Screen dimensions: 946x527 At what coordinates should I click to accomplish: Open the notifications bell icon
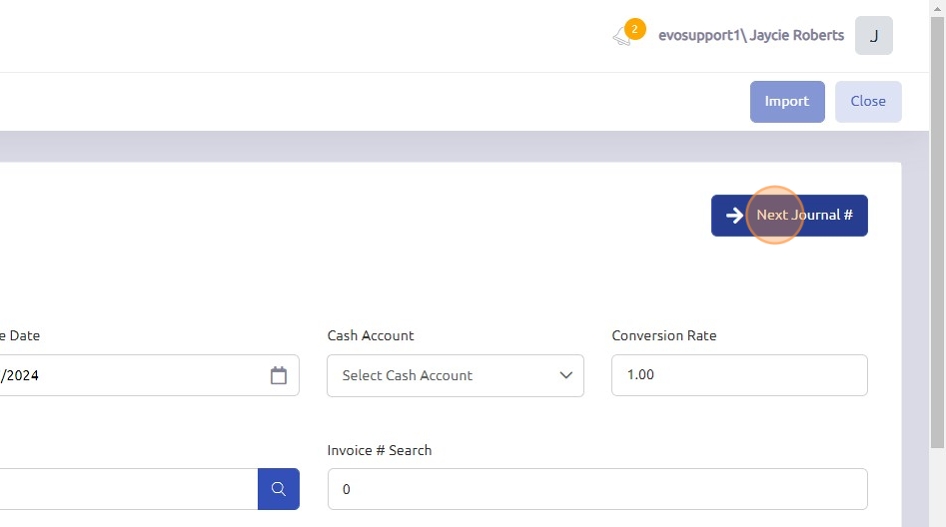(622, 39)
